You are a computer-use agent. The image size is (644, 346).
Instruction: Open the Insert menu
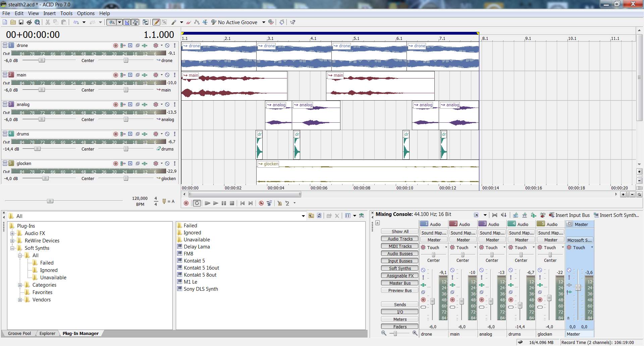point(49,13)
